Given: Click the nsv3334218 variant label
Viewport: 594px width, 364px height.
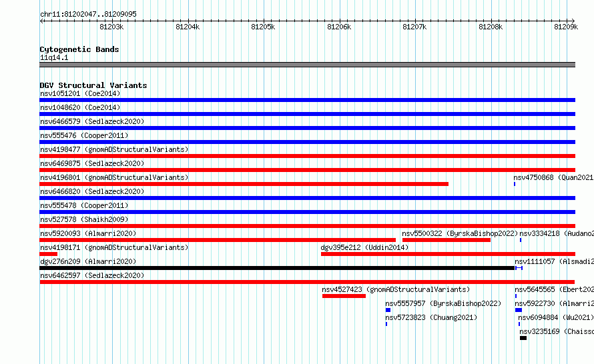Looking at the screenshot, I should pyautogui.click(x=557, y=233).
